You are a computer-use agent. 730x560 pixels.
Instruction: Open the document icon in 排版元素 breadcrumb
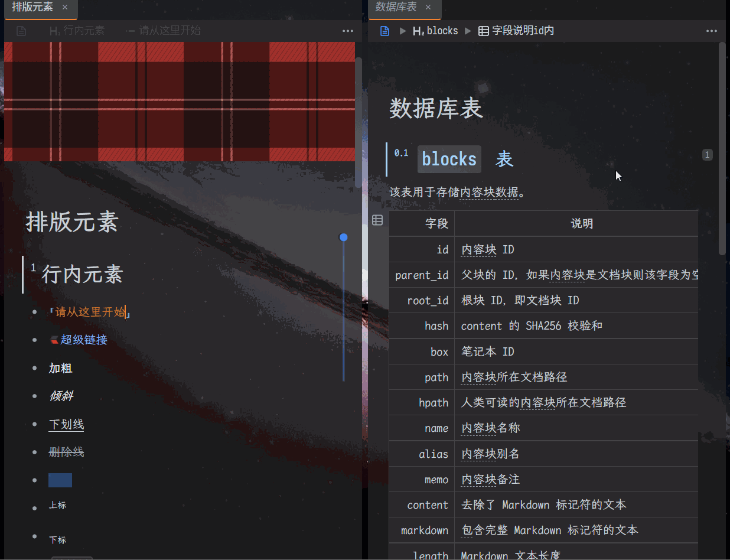[21, 31]
